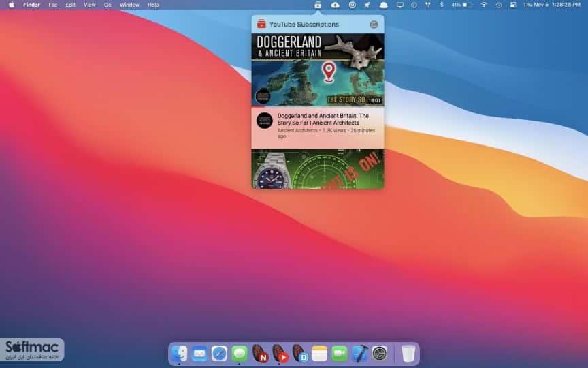Open the corn app with play badge in Dock
This screenshot has height=368, width=588.
[280, 354]
